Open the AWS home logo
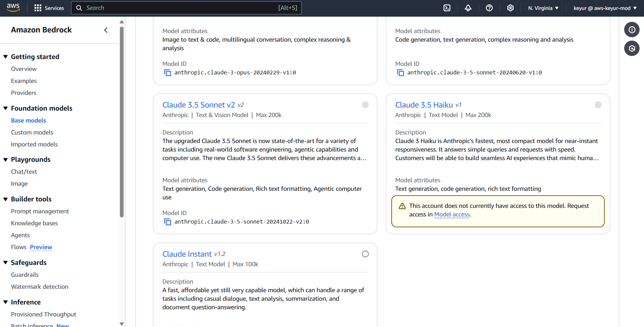The width and height of the screenshot is (644, 327). point(13,8)
